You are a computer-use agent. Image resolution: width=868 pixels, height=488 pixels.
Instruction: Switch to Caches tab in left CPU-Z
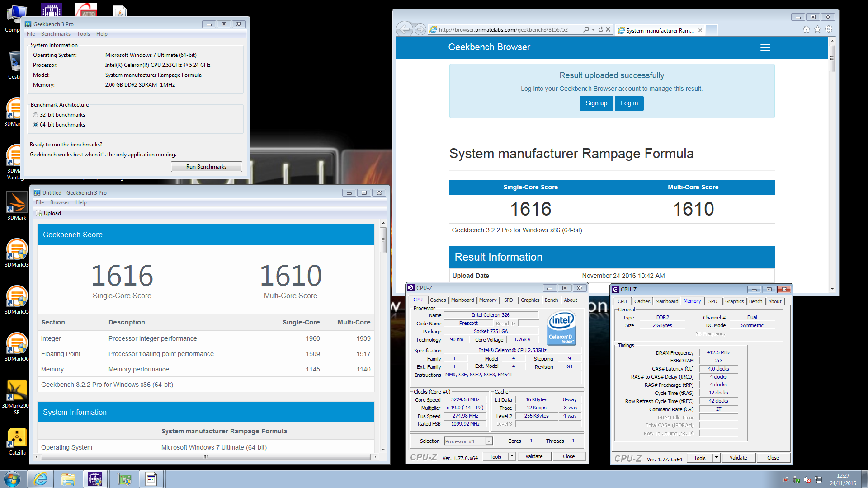coord(438,300)
